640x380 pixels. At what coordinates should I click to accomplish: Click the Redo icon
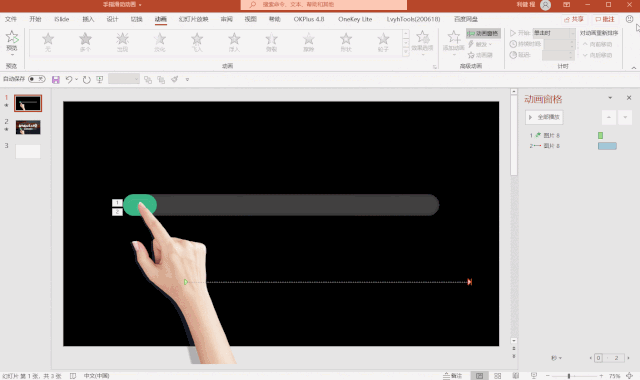pyautogui.click(x=86, y=80)
